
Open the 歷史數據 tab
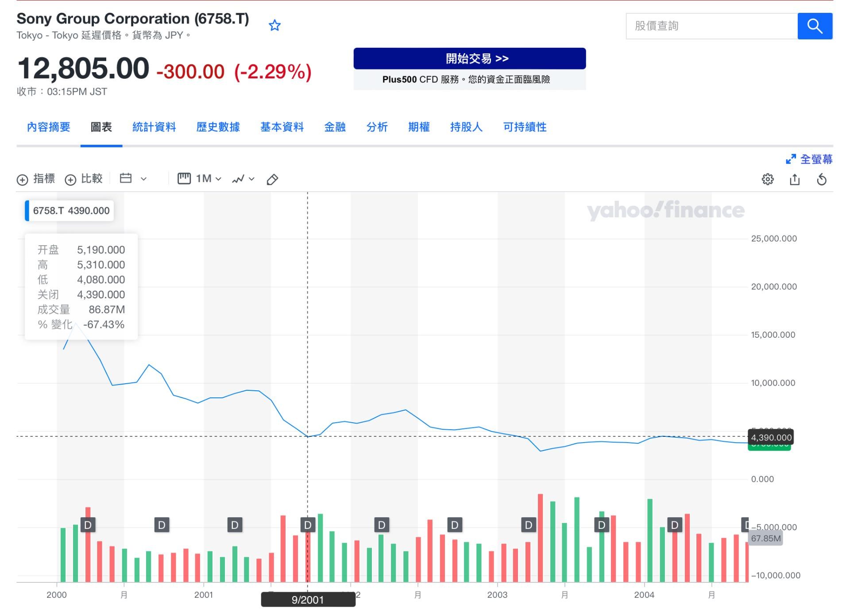coord(218,127)
